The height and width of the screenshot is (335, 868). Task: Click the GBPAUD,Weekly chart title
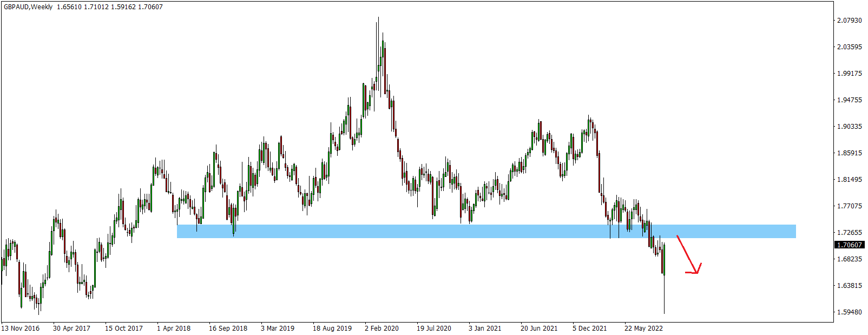(28, 7)
